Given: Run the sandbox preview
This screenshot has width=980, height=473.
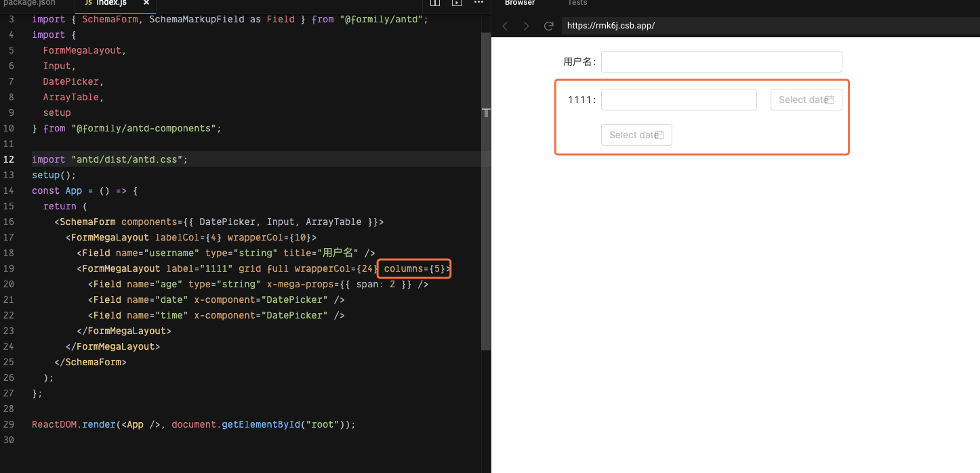Looking at the screenshot, I should point(456,3).
